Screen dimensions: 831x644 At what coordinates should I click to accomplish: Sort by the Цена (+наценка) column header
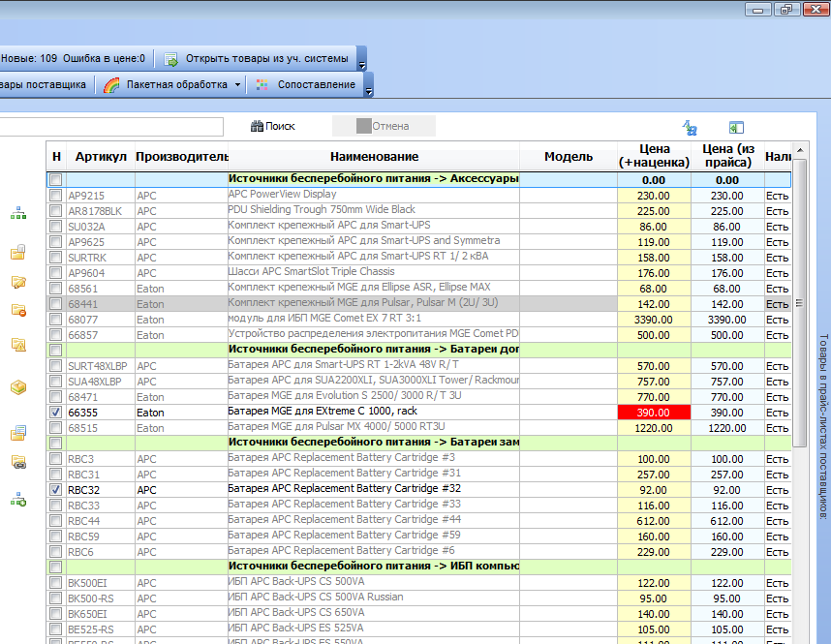point(654,156)
